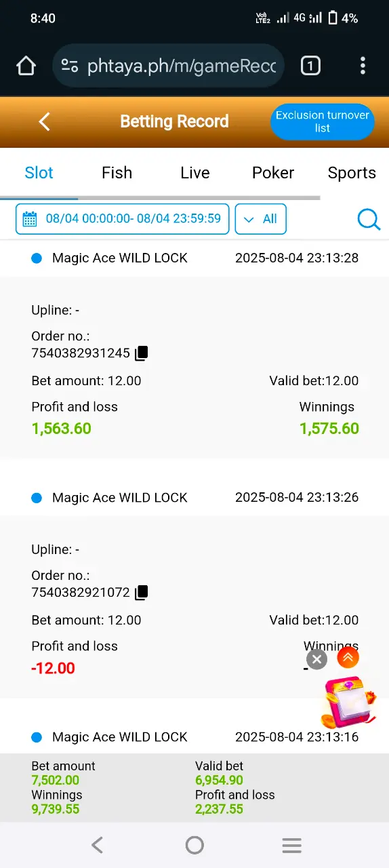Open the browser home icon
This screenshot has width=389, height=868.
(x=26, y=66)
